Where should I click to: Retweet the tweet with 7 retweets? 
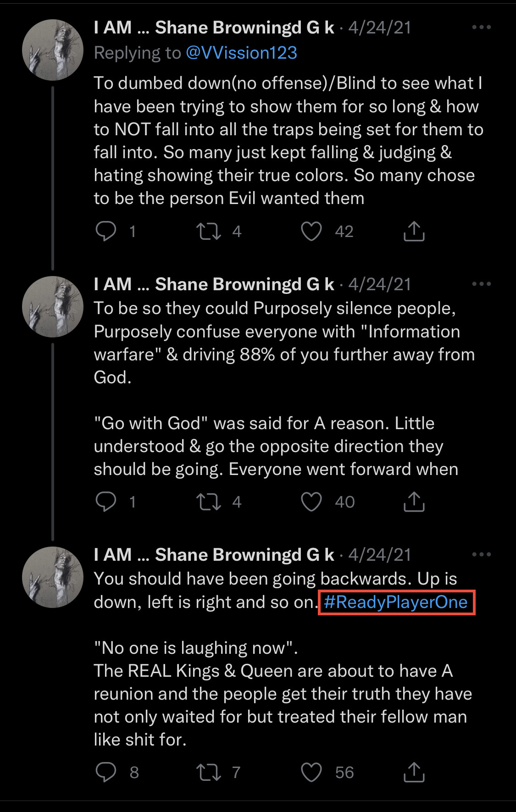point(209,772)
